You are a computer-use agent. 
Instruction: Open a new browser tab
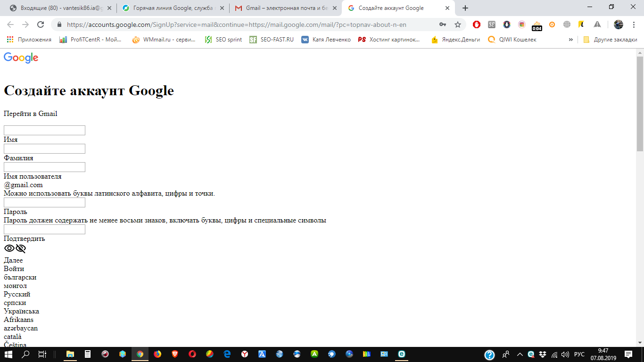tap(465, 8)
